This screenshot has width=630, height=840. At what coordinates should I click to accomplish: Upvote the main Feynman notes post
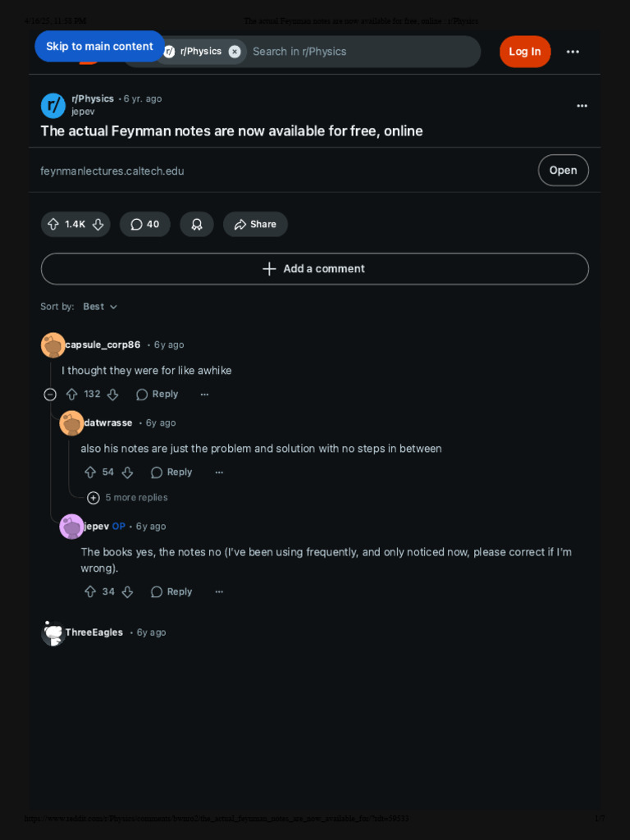point(53,224)
